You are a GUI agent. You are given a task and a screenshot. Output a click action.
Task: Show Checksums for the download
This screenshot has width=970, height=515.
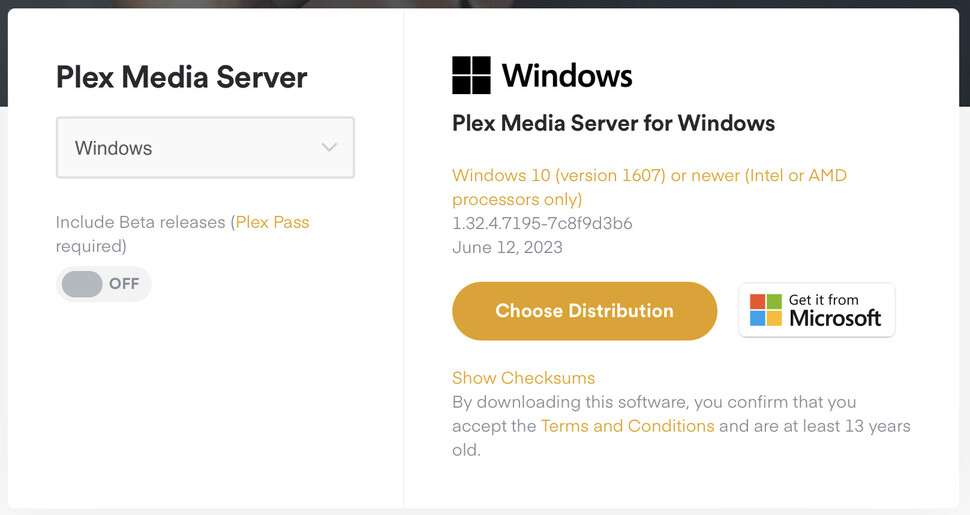523,378
